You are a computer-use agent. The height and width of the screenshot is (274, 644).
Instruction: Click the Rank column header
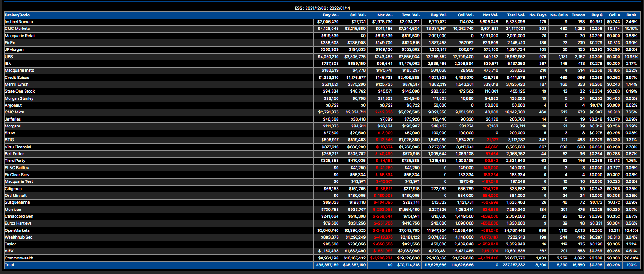tap(632, 15)
